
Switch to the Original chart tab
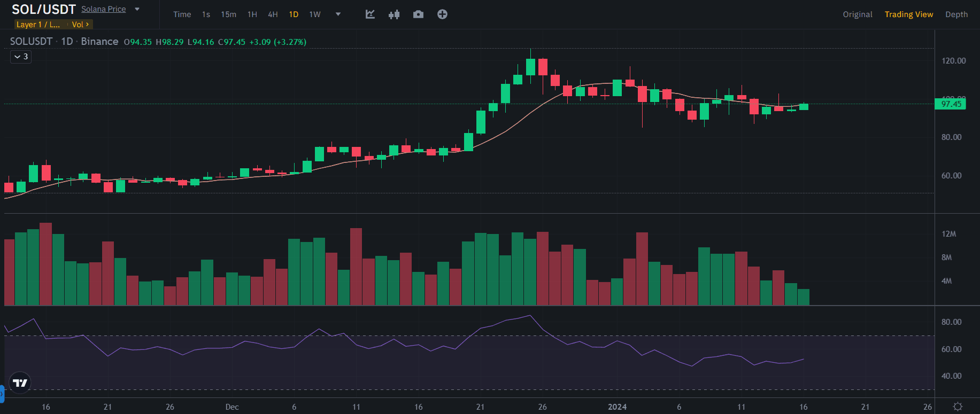click(x=857, y=14)
